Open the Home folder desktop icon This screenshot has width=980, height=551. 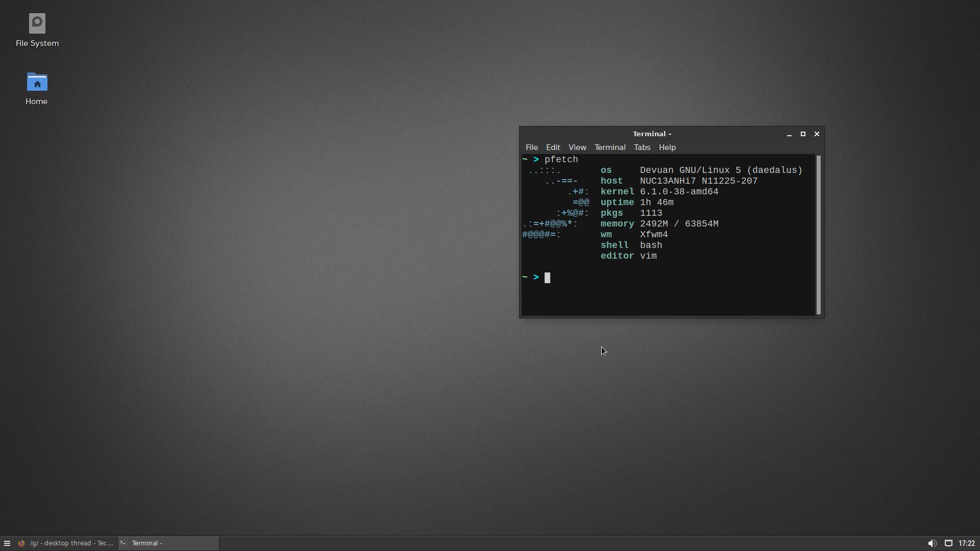click(37, 89)
